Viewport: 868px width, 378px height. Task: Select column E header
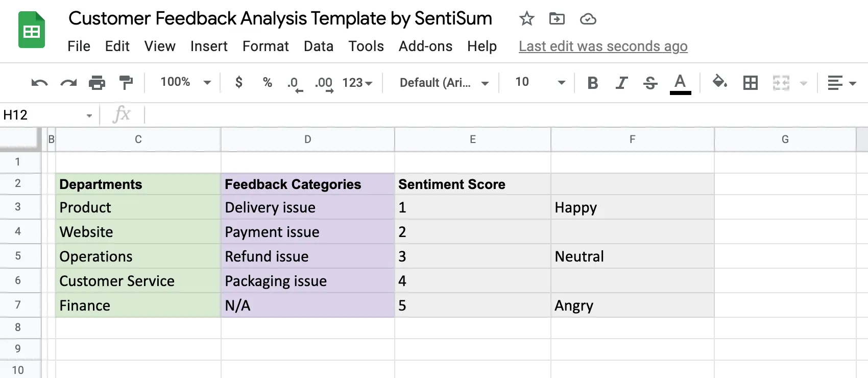473,139
